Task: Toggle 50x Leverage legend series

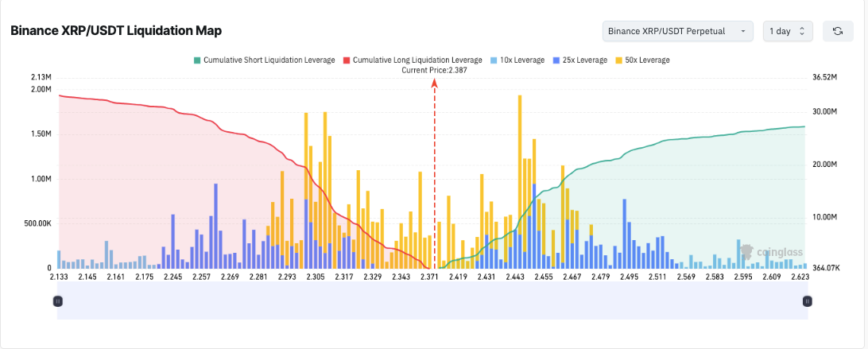Action: click(642, 60)
